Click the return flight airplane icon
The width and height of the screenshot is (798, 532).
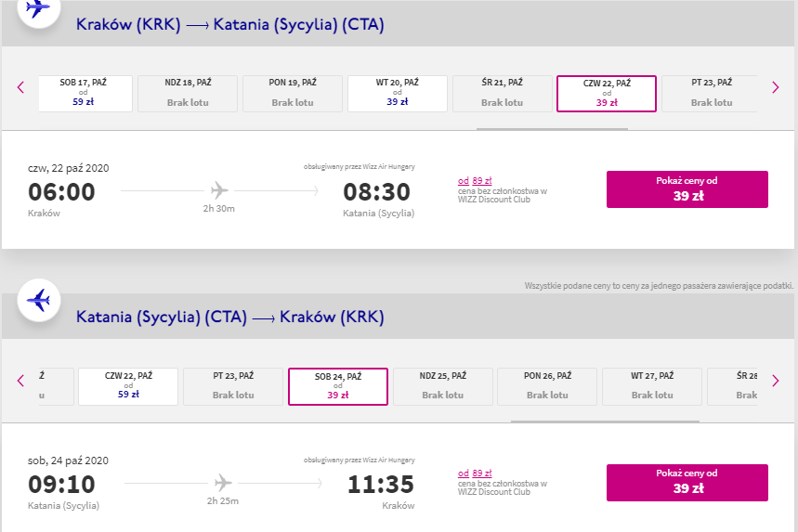[39, 300]
